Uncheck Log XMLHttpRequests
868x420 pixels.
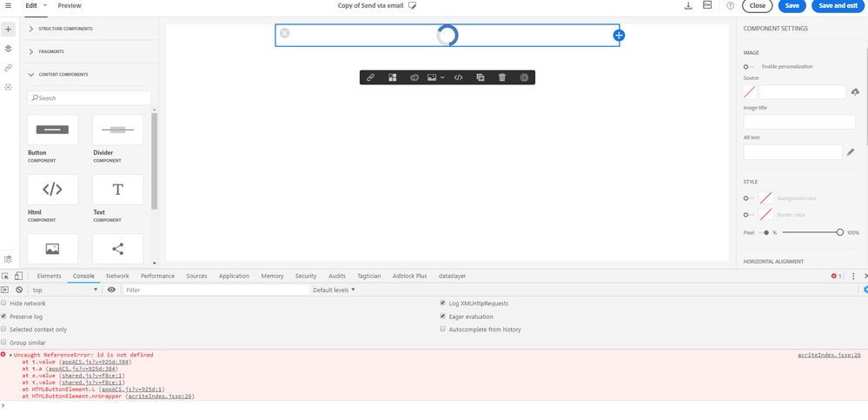click(x=443, y=303)
